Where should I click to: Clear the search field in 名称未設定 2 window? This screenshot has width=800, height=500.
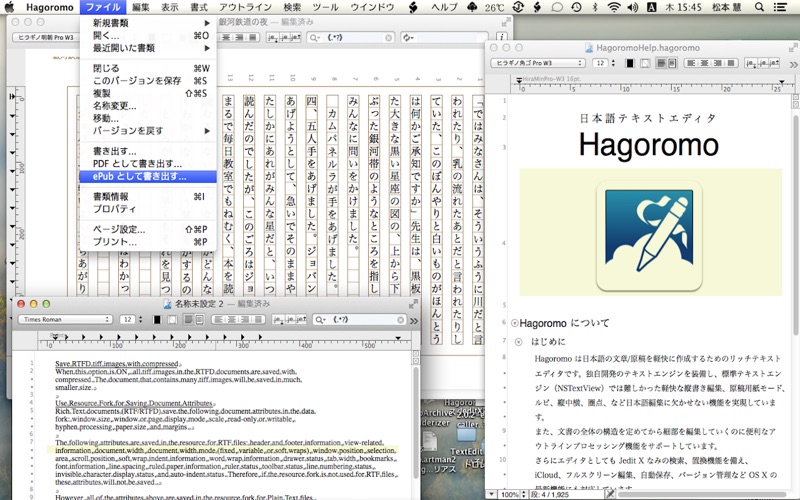click(401, 320)
